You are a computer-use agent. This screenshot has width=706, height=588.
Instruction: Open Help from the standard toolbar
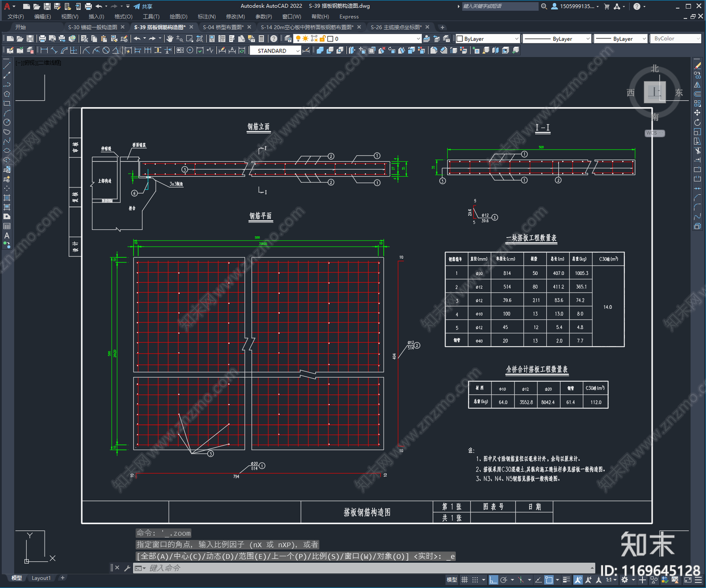click(274, 39)
